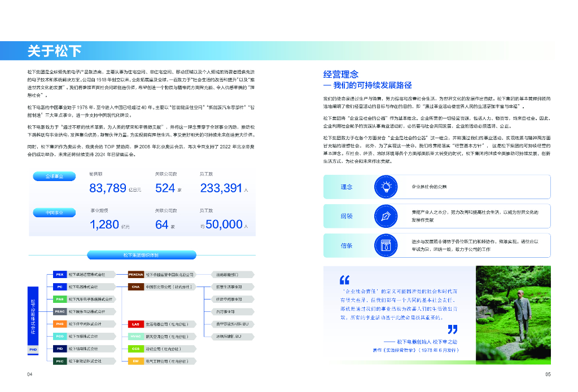Click the opening quotation mark icon
This screenshot has height=392, width=578.
pyautogui.click(x=344, y=280)
